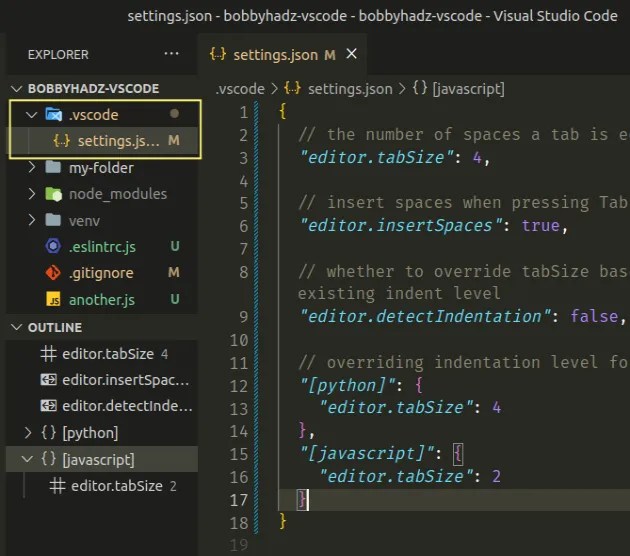Viewport: 630px width, 556px height.
Task: Select outline item editor.detectInde...
Action: click(x=102, y=406)
